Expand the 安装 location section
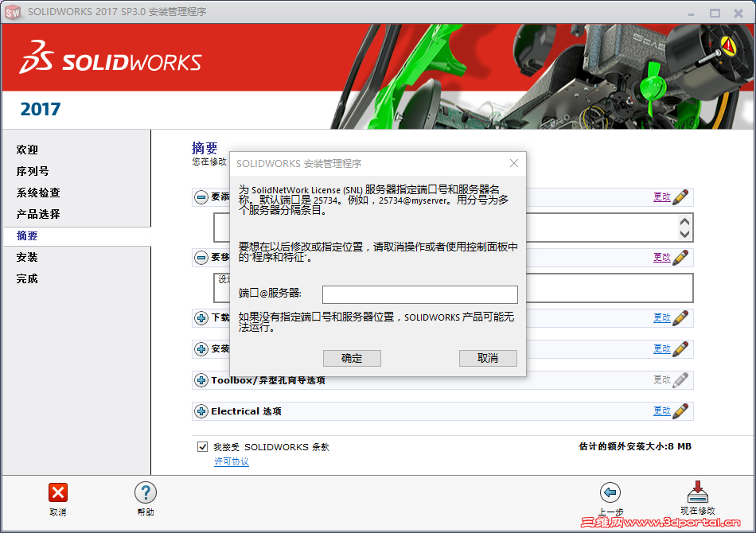Screen dimensions: 756x533 click(201, 349)
